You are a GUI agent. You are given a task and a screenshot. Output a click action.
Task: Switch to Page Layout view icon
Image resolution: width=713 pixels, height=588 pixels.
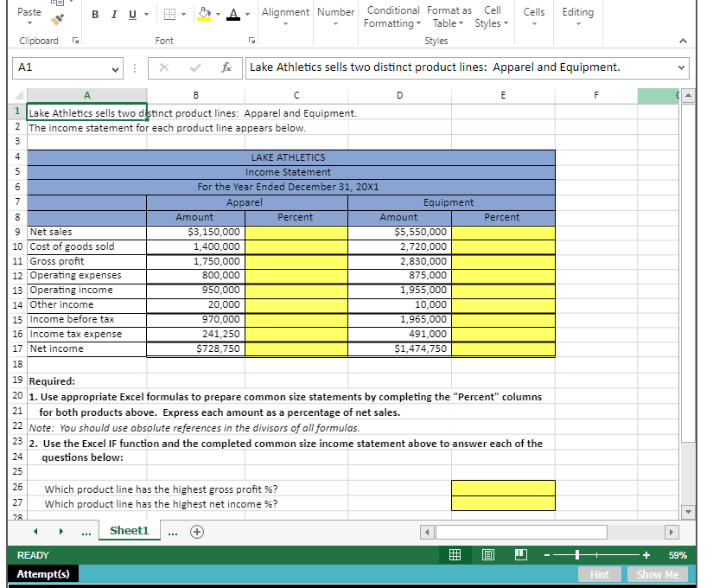[488, 555]
